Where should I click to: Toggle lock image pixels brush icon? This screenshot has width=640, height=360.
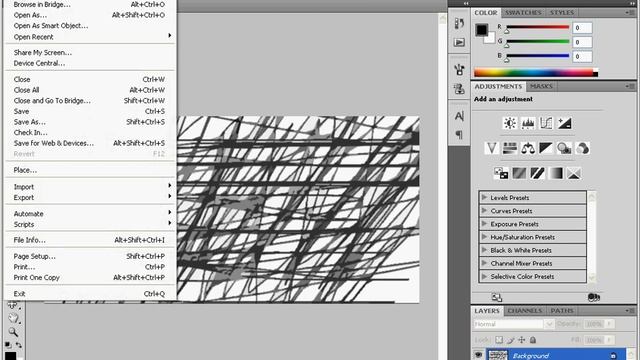pyautogui.click(x=511, y=340)
